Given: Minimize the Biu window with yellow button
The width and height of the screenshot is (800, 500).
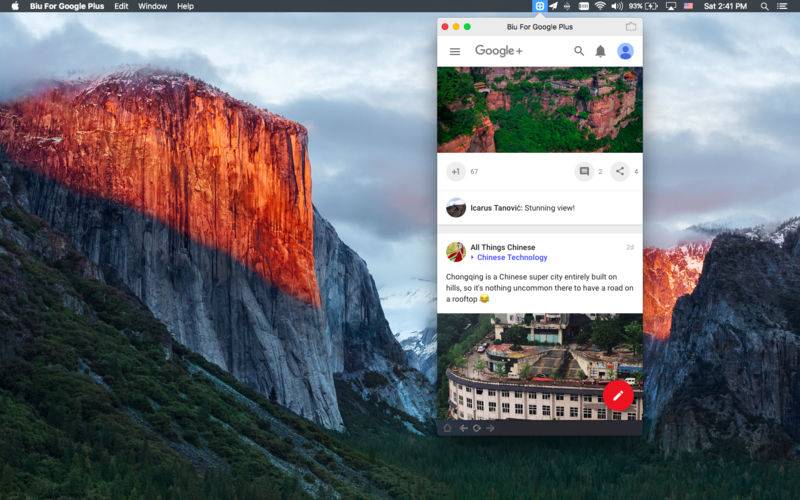Looking at the screenshot, I should (456, 27).
